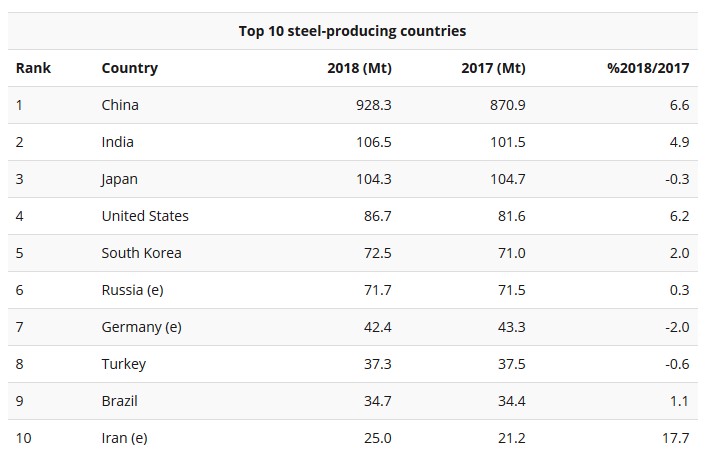Select the Germany (e) cell

point(141,327)
